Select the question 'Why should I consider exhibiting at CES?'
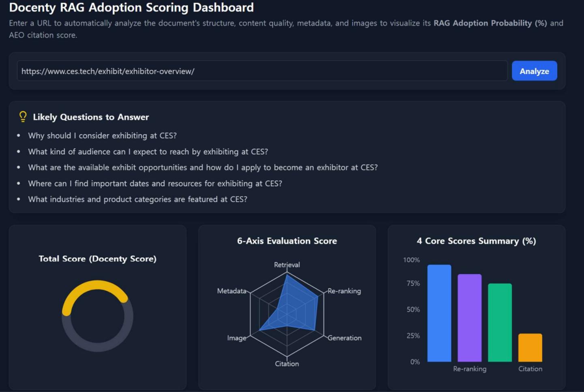The image size is (584, 392). (102, 135)
